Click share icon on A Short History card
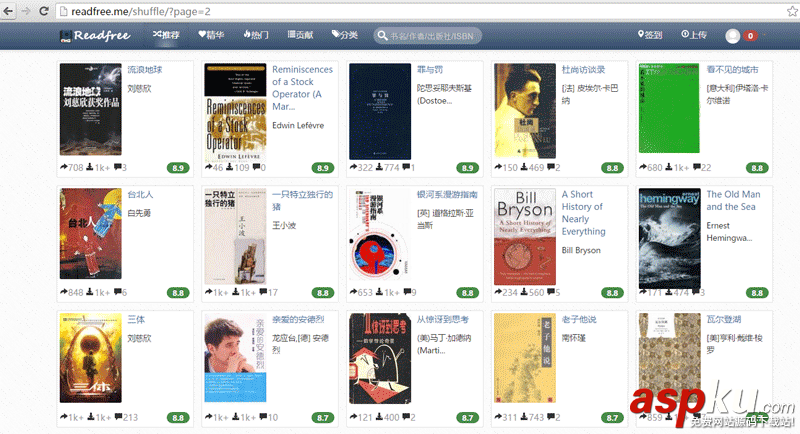 coord(498,292)
